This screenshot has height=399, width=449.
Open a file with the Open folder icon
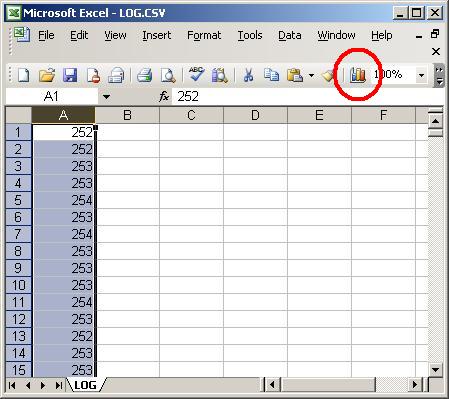(47, 75)
